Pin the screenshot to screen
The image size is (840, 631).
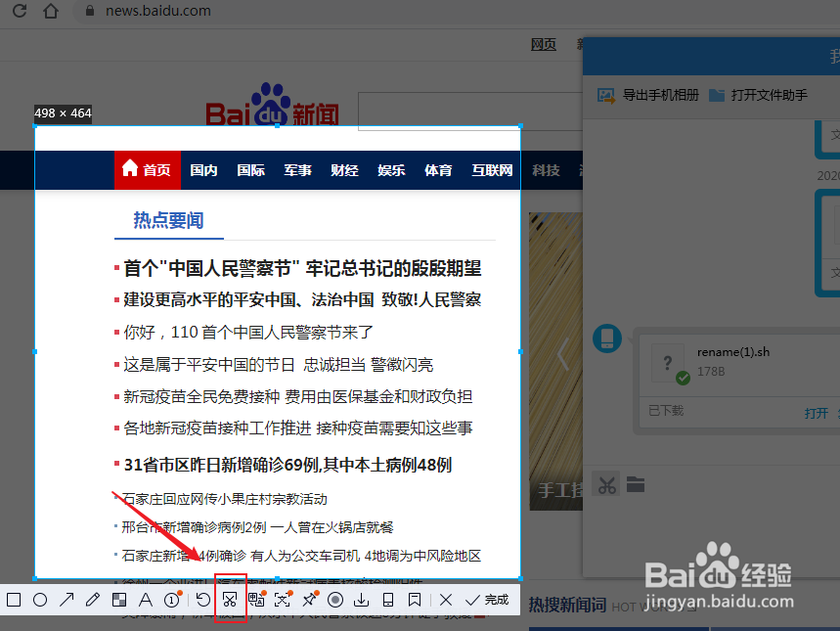coord(310,599)
